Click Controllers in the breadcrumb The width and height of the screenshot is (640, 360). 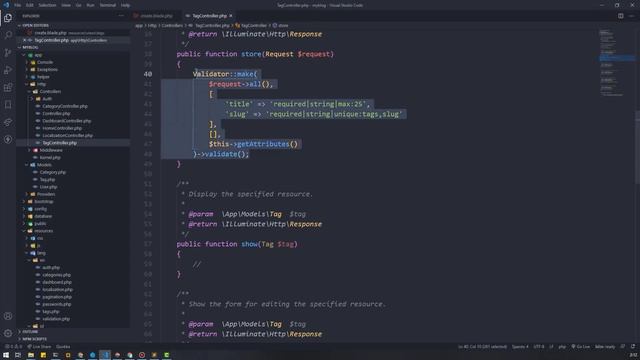tap(172, 25)
